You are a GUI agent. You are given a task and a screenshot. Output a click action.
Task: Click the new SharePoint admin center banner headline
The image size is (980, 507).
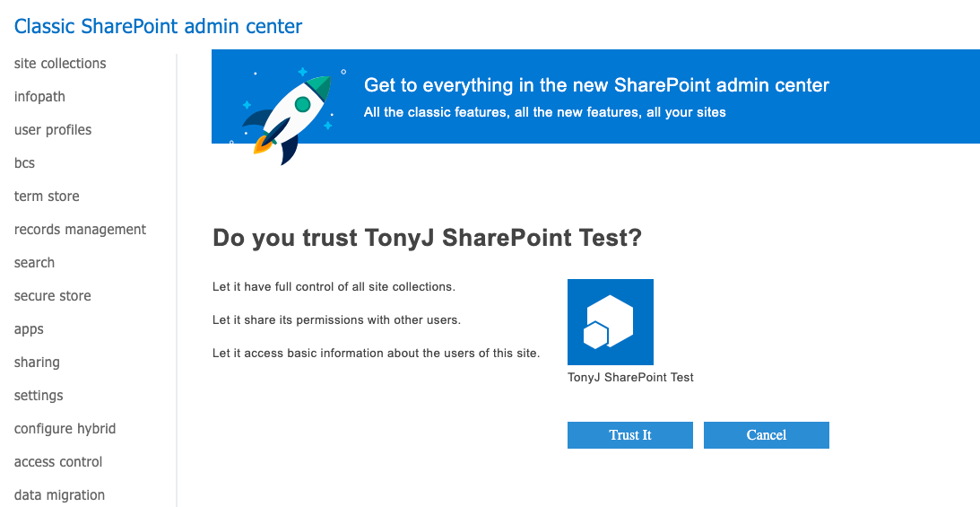point(597,85)
